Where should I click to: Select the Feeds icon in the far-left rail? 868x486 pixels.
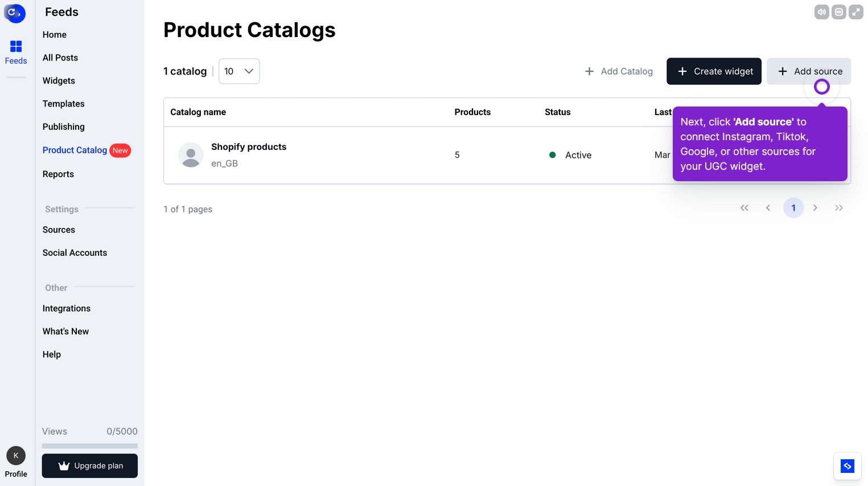pos(16,51)
